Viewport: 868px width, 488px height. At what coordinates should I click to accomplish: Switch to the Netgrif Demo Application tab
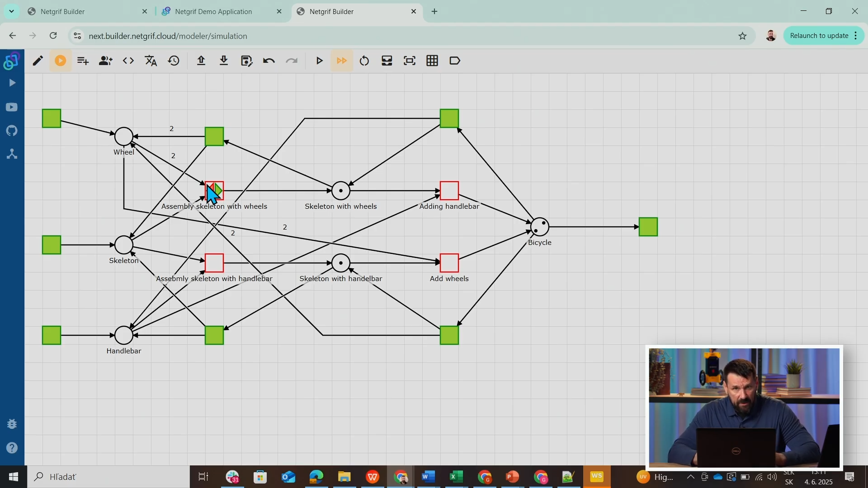(x=222, y=11)
